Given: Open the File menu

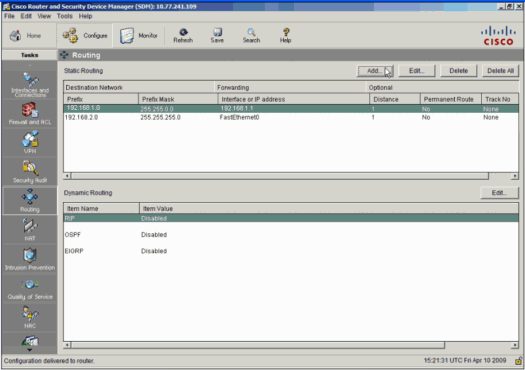Looking at the screenshot, I should pyautogui.click(x=9, y=16).
